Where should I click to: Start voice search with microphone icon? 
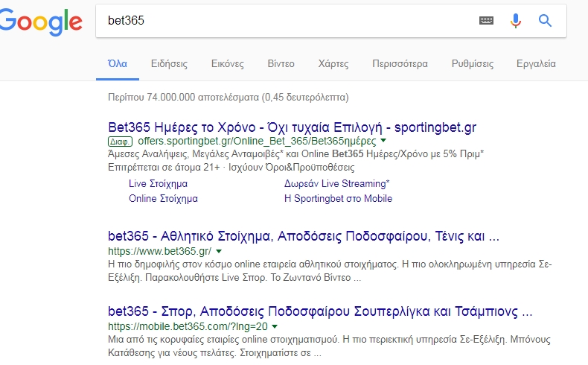click(516, 21)
